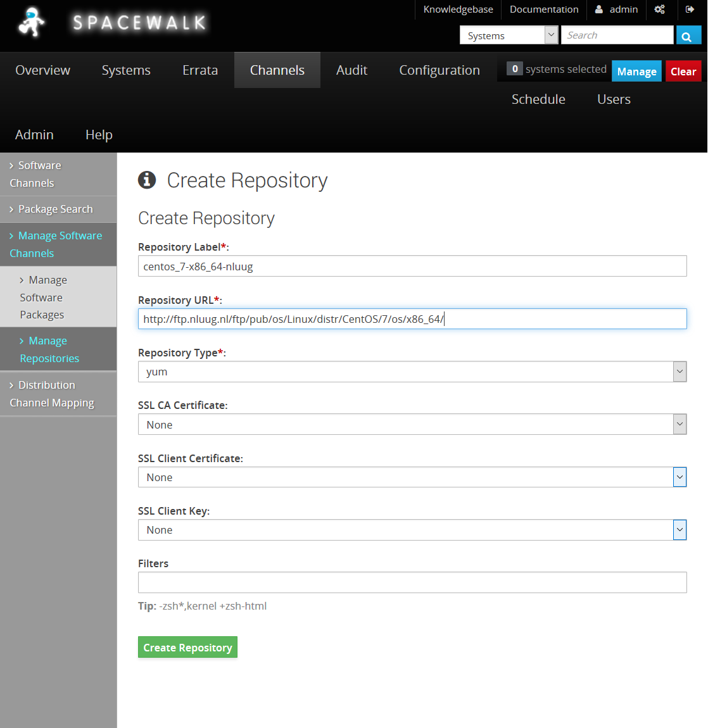708x728 pixels.
Task: Open Package Search in the sidebar
Action: click(x=55, y=209)
